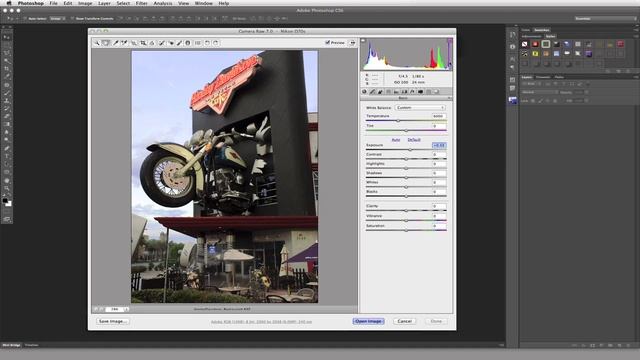Select the Spot Removal tool
The image size is (640, 360).
162,43
